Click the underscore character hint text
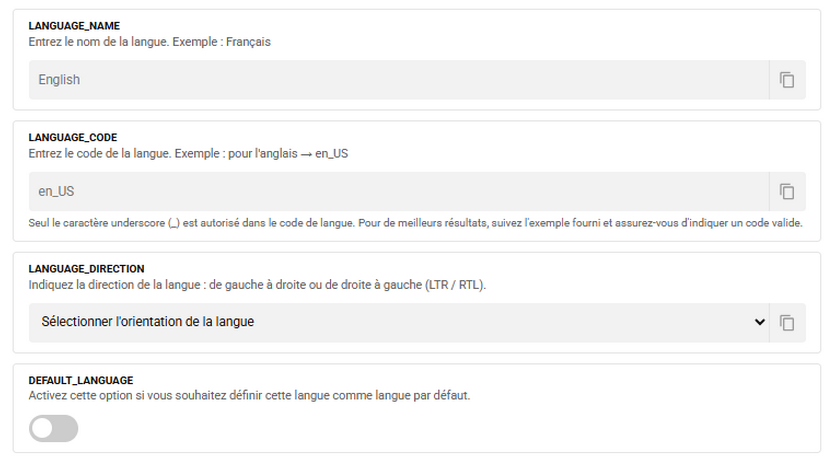 click(x=415, y=222)
